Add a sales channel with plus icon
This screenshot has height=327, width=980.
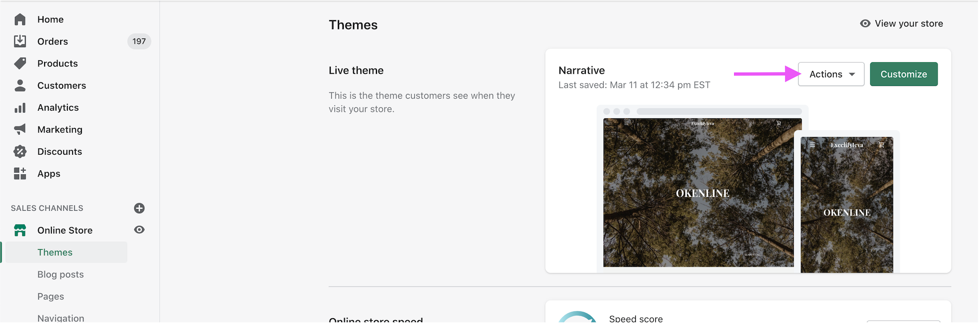[139, 208]
